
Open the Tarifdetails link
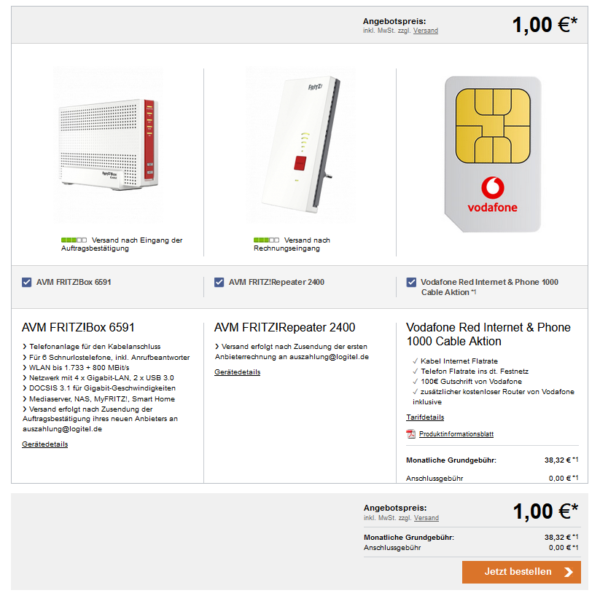tap(425, 417)
